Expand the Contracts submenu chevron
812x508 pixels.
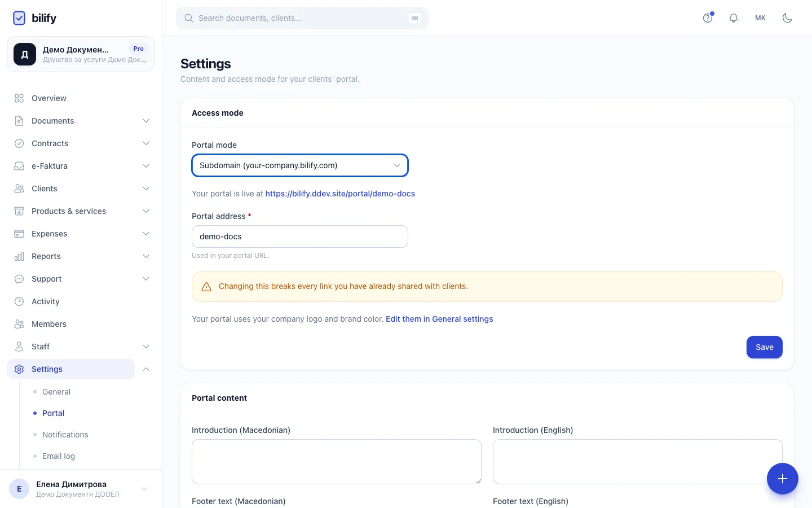coord(146,143)
